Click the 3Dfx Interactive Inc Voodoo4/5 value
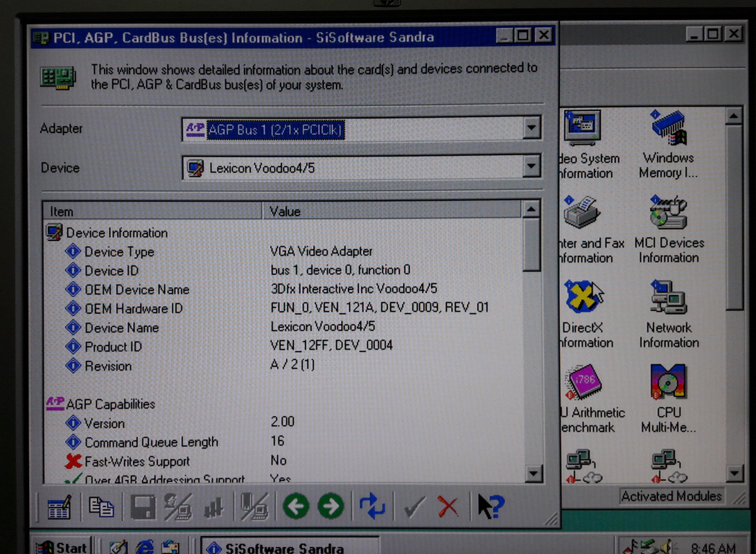Image resolution: width=756 pixels, height=554 pixels. 354,289
